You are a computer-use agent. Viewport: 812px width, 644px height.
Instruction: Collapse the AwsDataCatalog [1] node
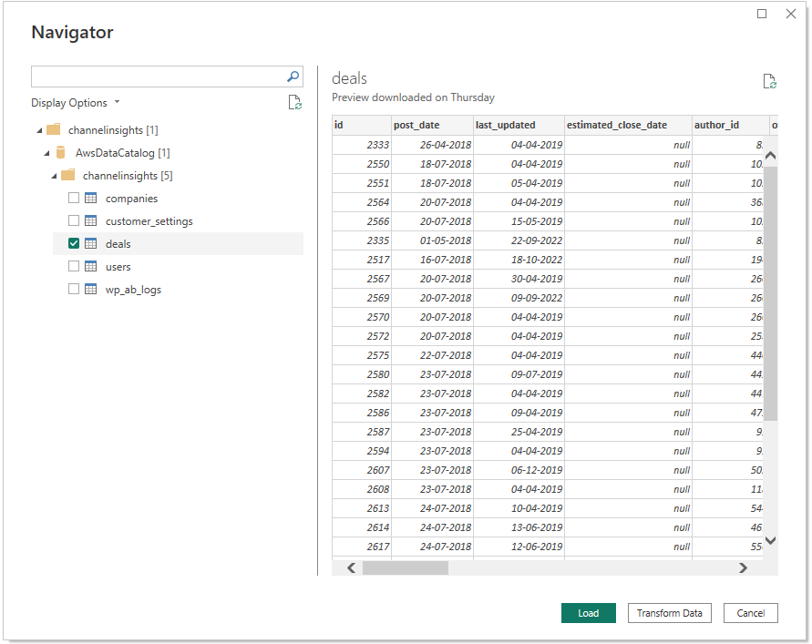point(46,153)
